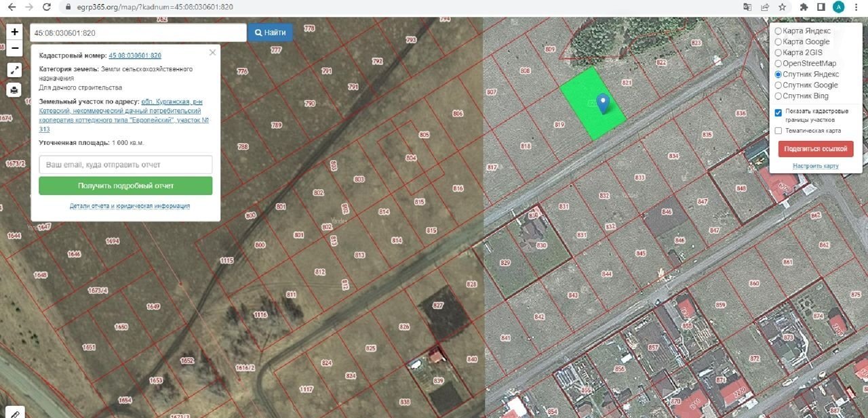Viewport: 868px width, 418px height.
Task: Uncheck Показать кадастровые границы участков
Action: (x=778, y=112)
